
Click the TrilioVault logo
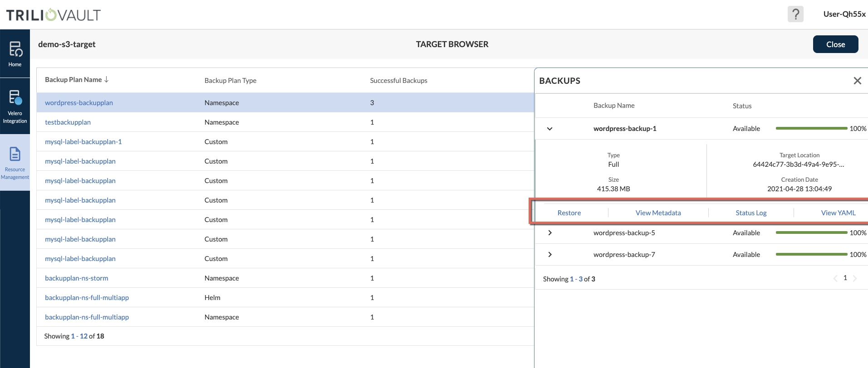tap(54, 15)
